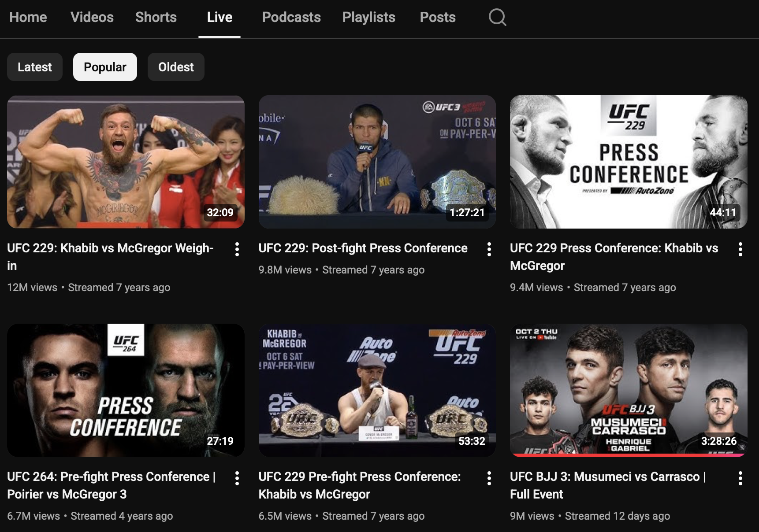Screen dimensions: 759x532
Task: Switch to the Podcasts tab
Action: pyautogui.click(x=291, y=17)
